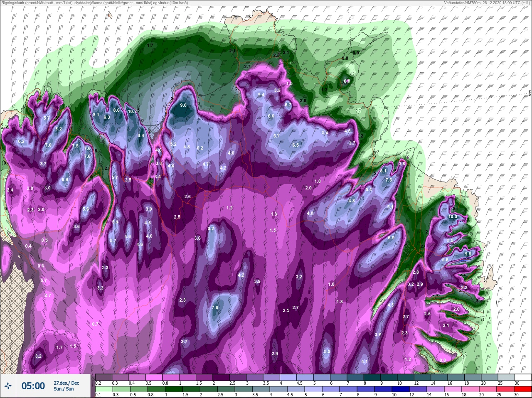Select the dark mauve 0.2 swatch in upper legend
This screenshot has width=532, height=398.
click(x=103, y=377)
